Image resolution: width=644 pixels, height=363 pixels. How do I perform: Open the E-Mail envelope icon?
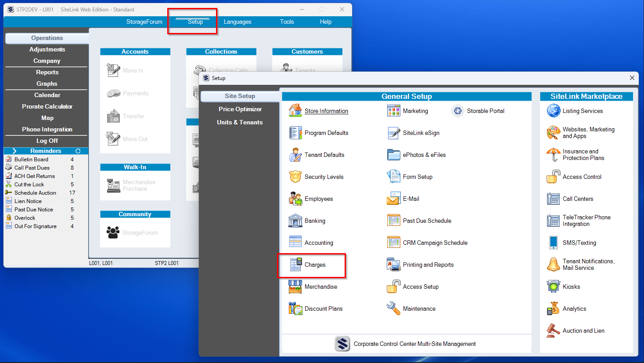click(394, 199)
